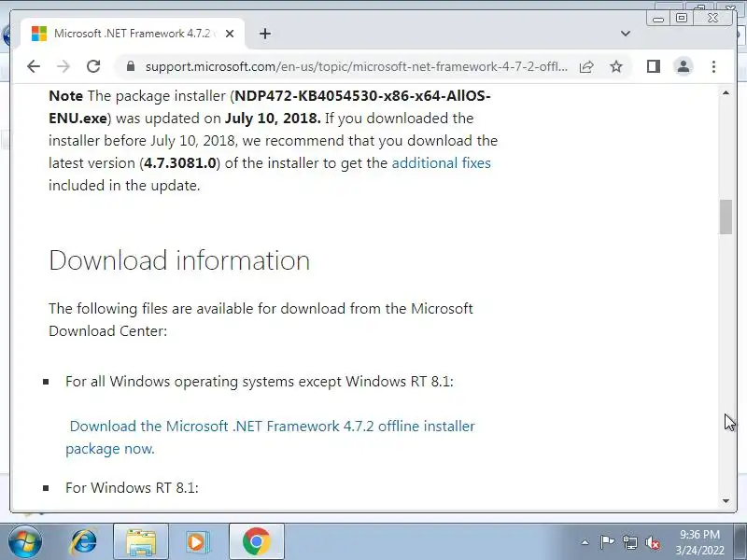Open the Chrome side panel
Screen dimensions: 747x560
(x=654, y=66)
